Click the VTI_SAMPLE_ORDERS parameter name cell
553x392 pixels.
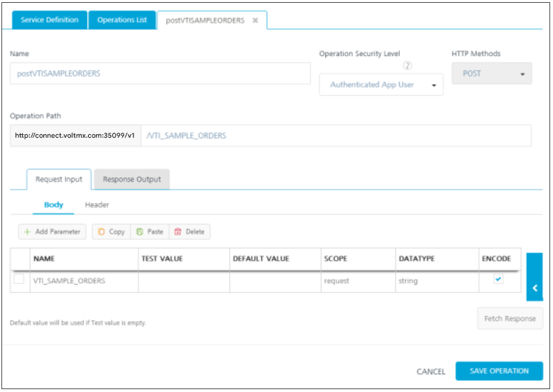84,281
